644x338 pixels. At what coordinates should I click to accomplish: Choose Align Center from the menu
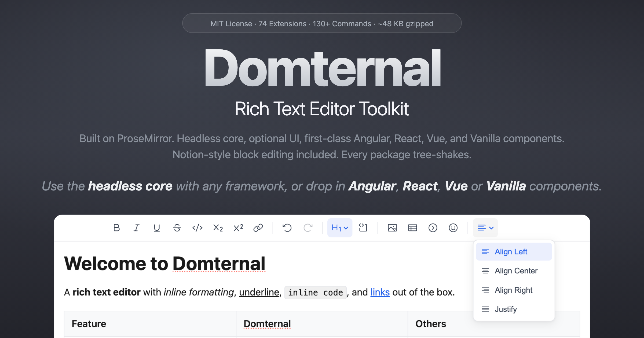514,271
